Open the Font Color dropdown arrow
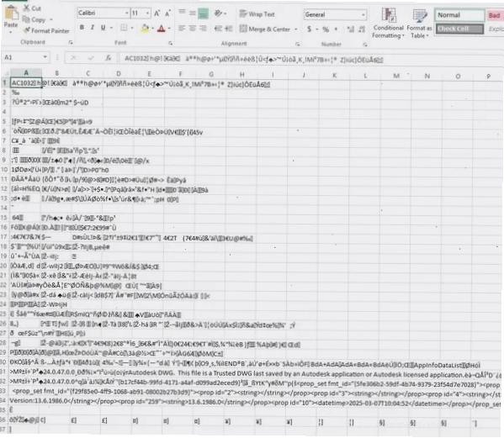 (169, 29)
